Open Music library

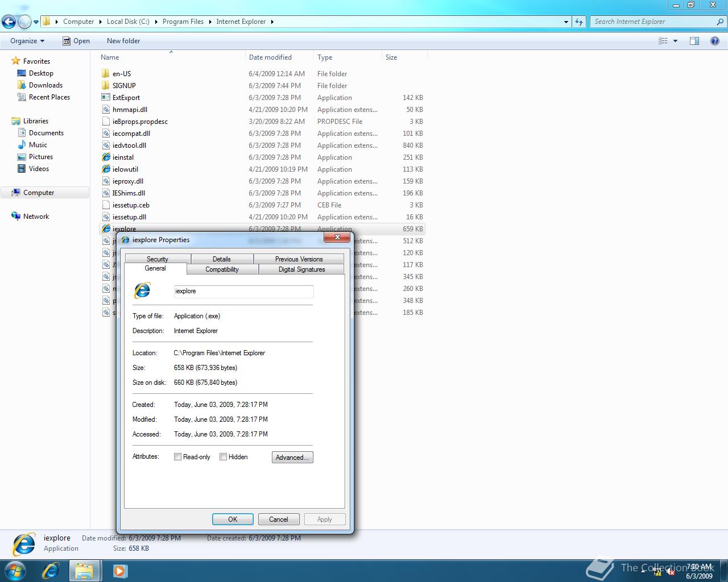coord(38,145)
